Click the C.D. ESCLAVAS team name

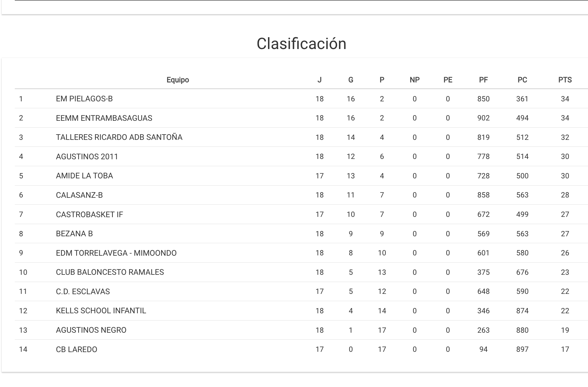pyautogui.click(x=83, y=292)
